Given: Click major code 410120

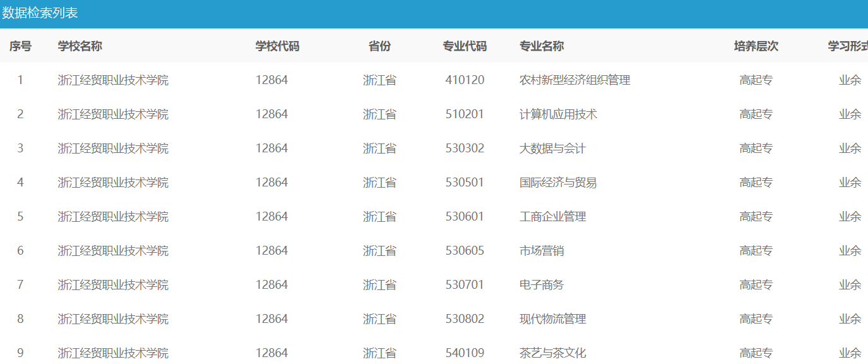Looking at the screenshot, I should click(x=465, y=80).
